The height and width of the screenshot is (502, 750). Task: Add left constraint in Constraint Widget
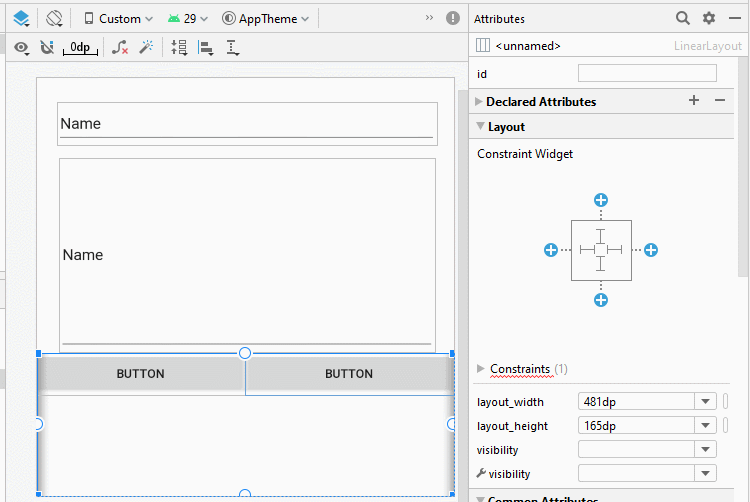pos(551,250)
